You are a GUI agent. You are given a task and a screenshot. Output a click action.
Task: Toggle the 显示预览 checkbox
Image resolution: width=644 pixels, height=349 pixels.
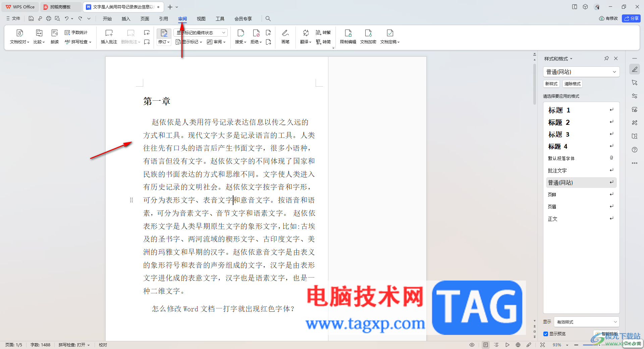pyautogui.click(x=546, y=334)
